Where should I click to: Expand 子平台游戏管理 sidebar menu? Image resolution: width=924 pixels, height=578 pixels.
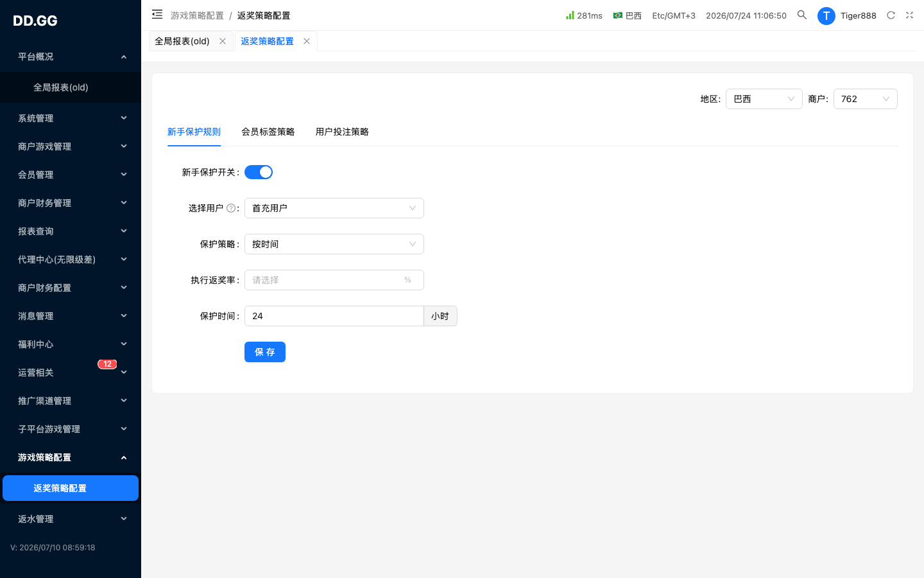coord(71,429)
